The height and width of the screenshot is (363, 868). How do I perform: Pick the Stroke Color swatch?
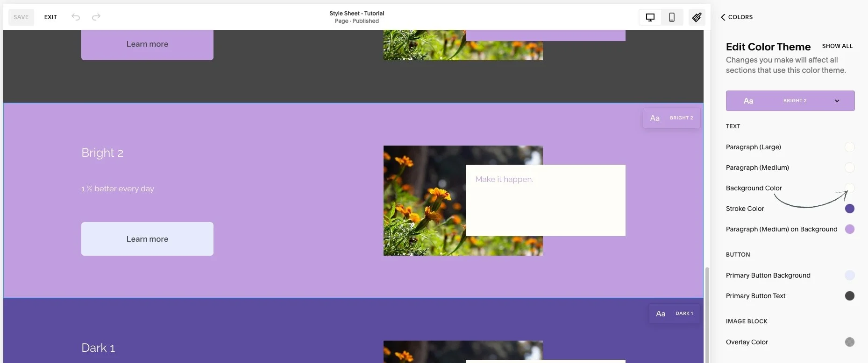(850, 209)
